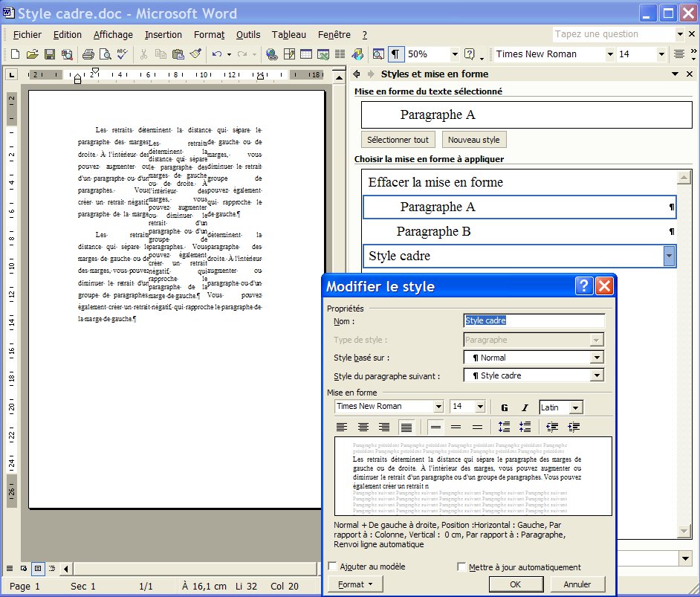Open the Format dropdown button in the dialog

click(355, 584)
